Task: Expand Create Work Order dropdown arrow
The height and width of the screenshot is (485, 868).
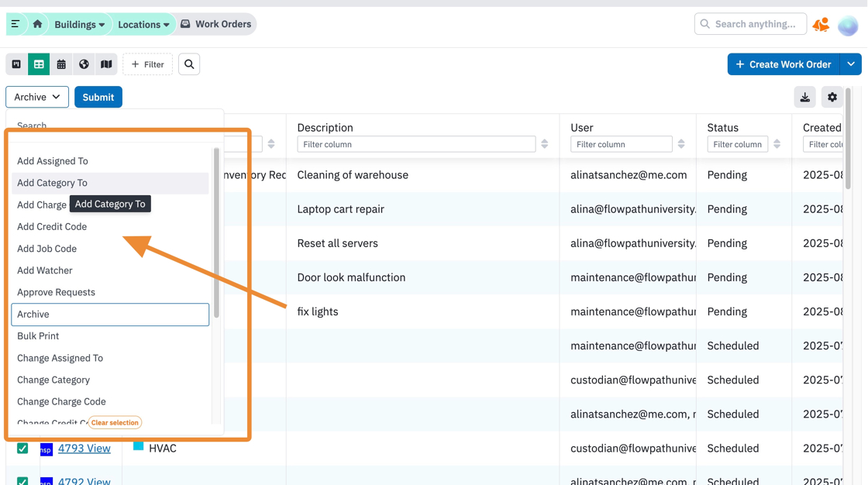Action: pos(851,64)
